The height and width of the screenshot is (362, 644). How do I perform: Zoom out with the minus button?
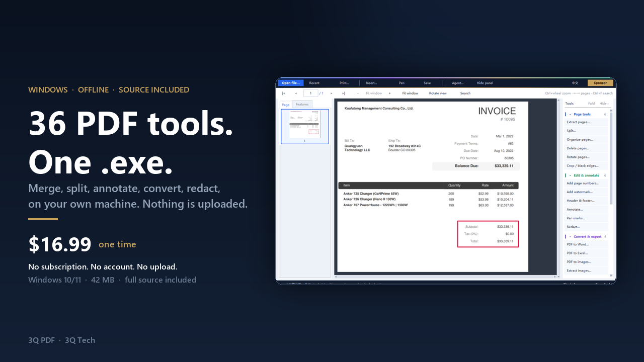pyautogui.click(x=358, y=93)
